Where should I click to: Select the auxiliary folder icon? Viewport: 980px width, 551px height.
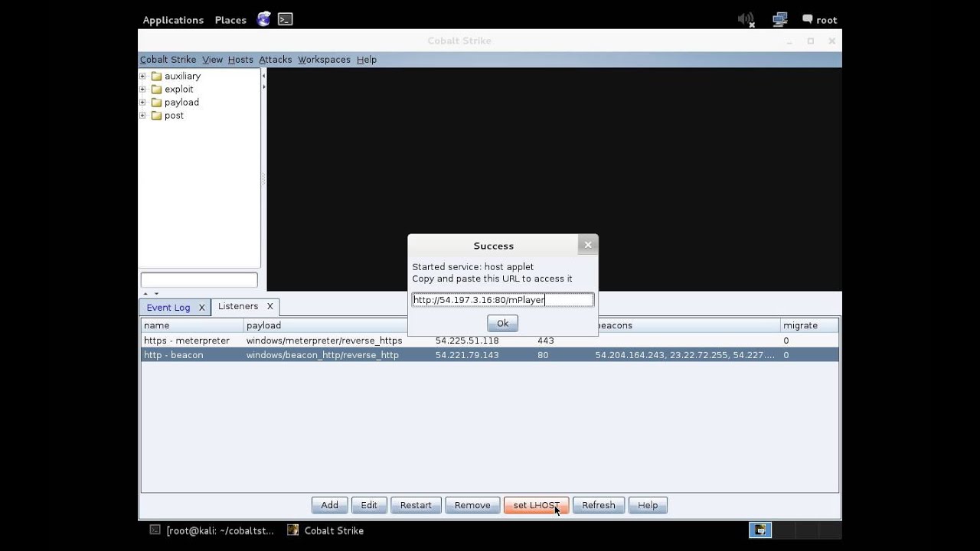pos(156,76)
